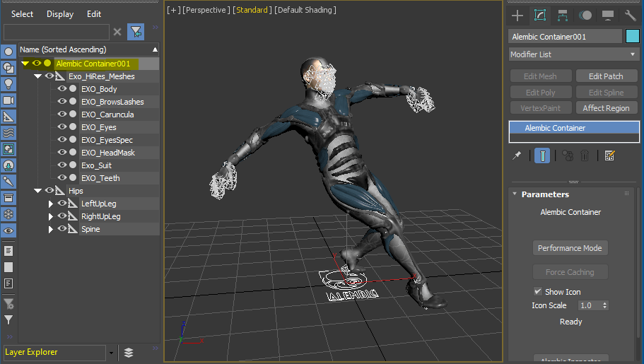644x364 pixels.
Task: Open the Create command panel tab
Action: (x=517, y=16)
